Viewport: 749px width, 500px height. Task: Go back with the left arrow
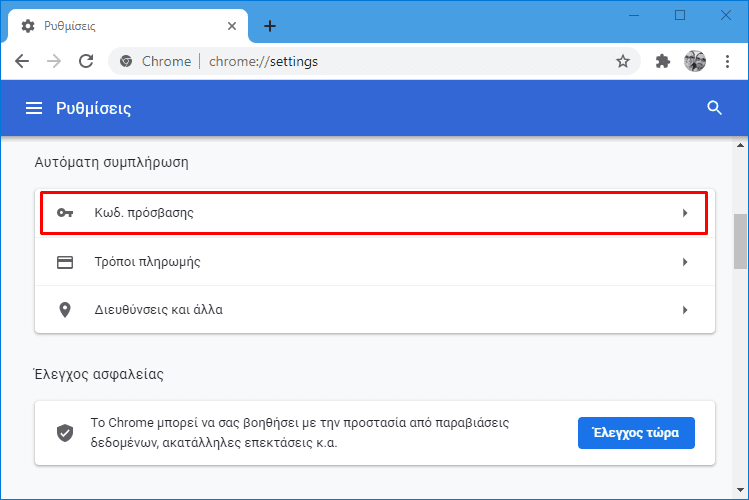(22, 61)
